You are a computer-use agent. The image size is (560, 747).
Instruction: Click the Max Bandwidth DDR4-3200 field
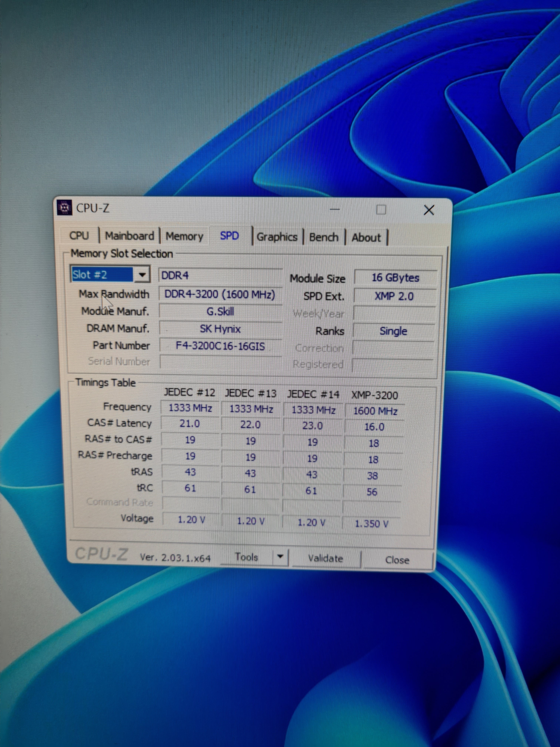[x=220, y=294]
